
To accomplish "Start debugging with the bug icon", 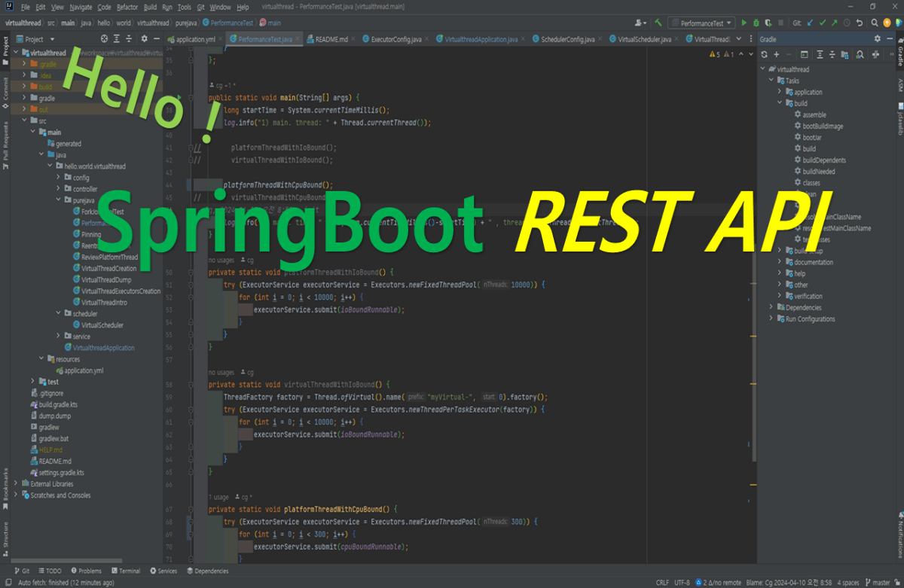I will 756,23.
